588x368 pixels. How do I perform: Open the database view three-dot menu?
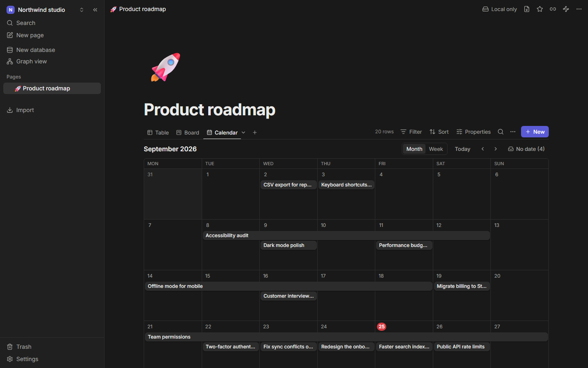coord(513,132)
